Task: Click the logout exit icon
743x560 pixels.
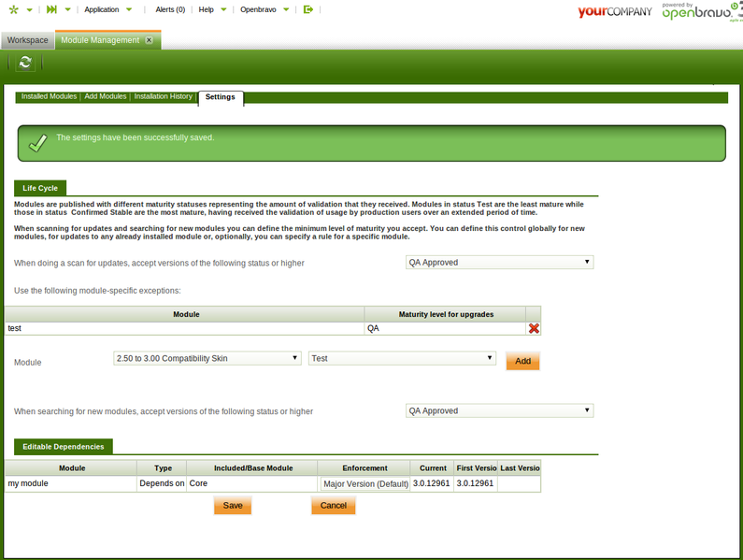Action: coord(308,10)
